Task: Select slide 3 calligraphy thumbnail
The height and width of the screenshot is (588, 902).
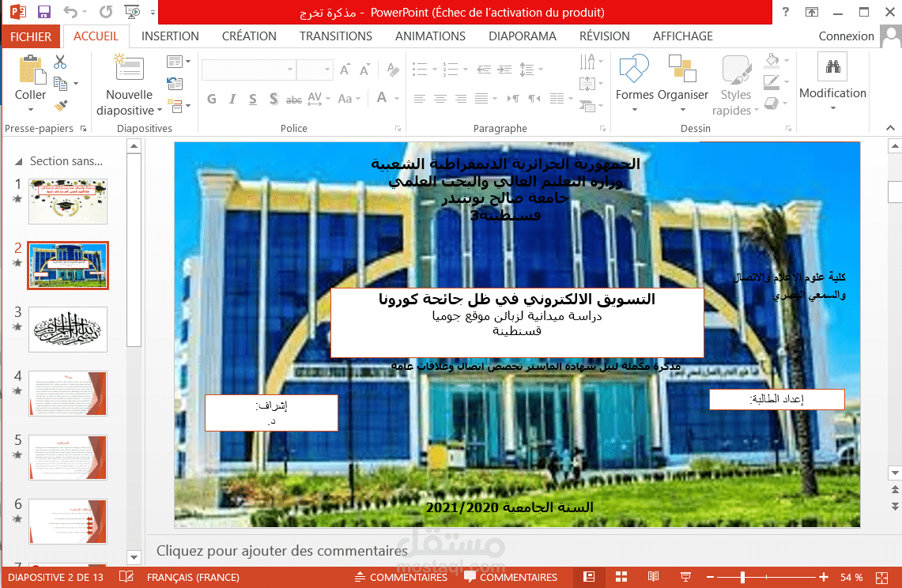Action: click(68, 329)
